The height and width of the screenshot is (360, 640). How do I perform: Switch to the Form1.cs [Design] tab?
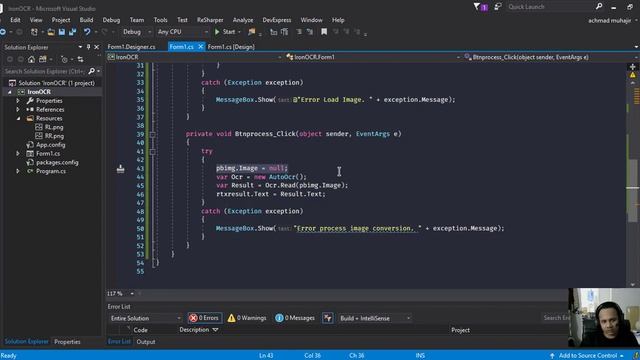point(231,47)
